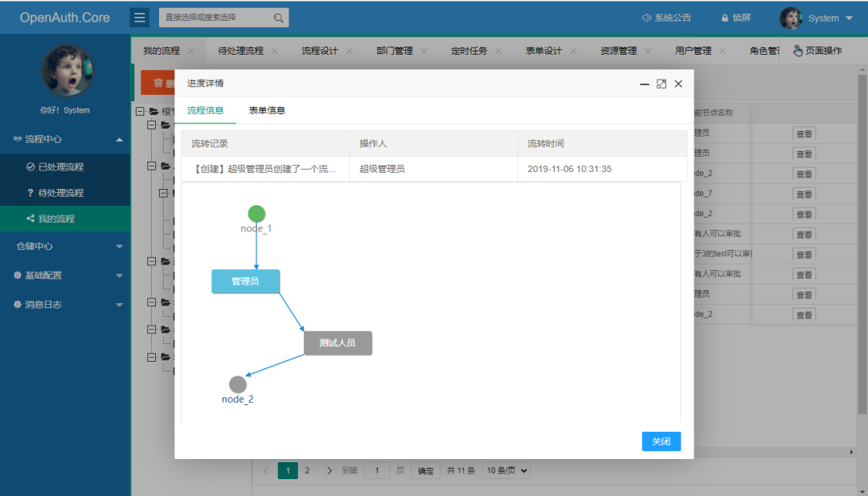Click the 页面操作 hand icon

tap(798, 51)
